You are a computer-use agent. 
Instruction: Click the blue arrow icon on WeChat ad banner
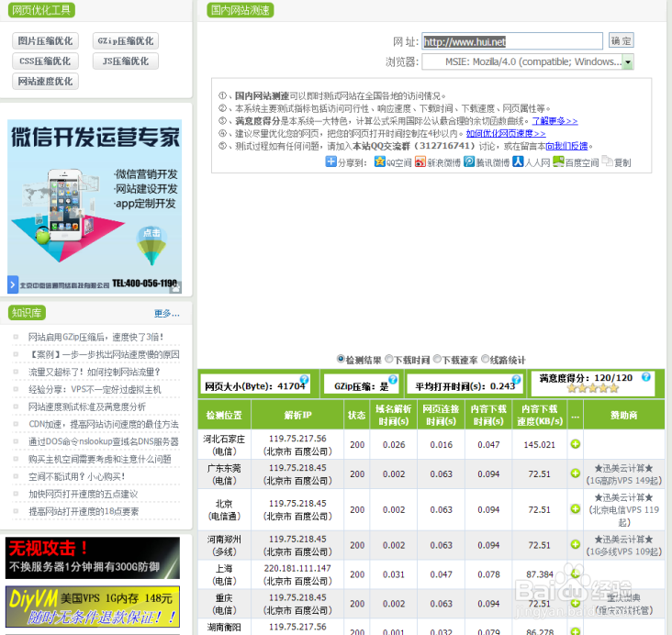(13, 284)
